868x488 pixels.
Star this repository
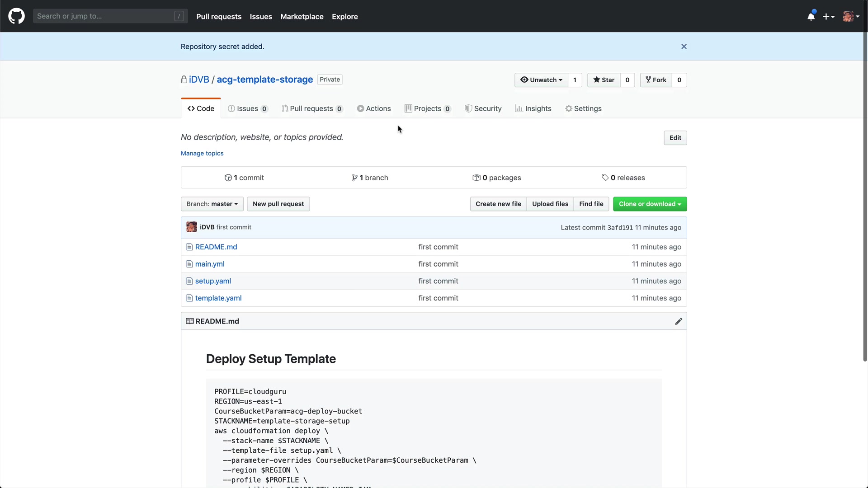click(604, 80)
